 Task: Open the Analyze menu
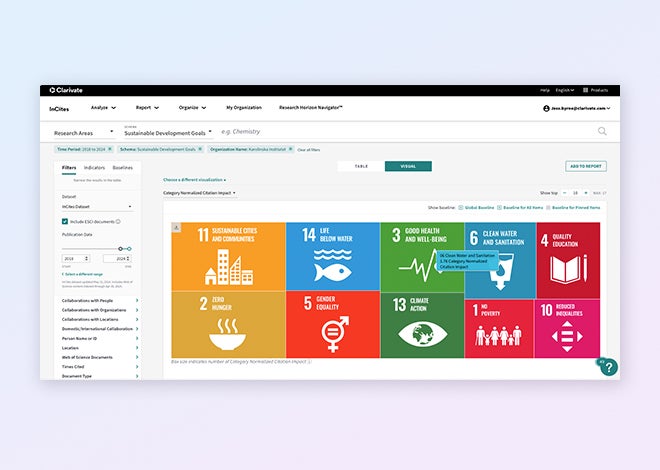103,107
